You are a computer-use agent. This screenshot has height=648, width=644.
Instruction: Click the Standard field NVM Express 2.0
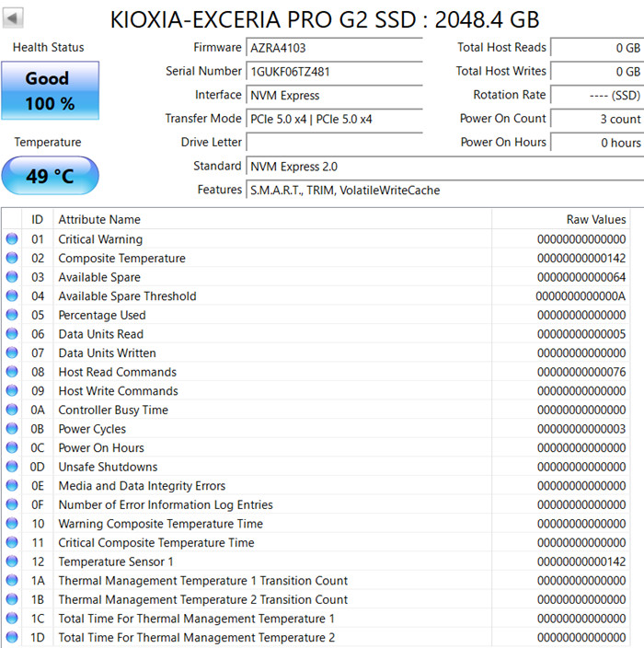[x=445, y=166]
